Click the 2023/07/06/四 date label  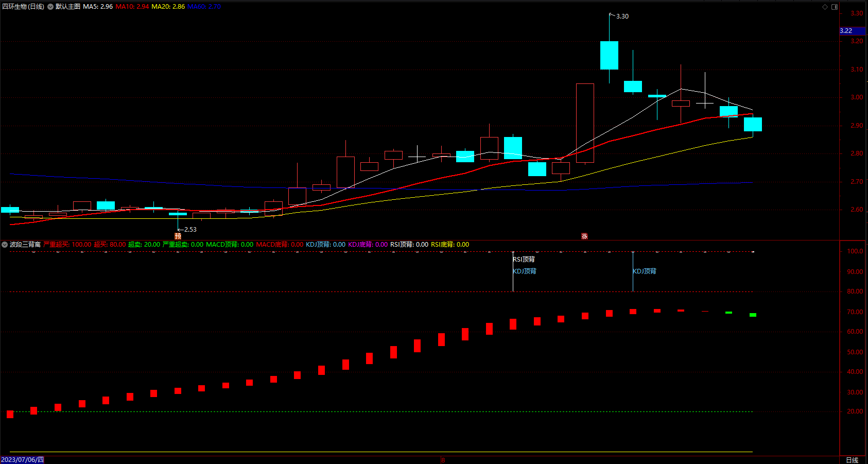point(23,460)
